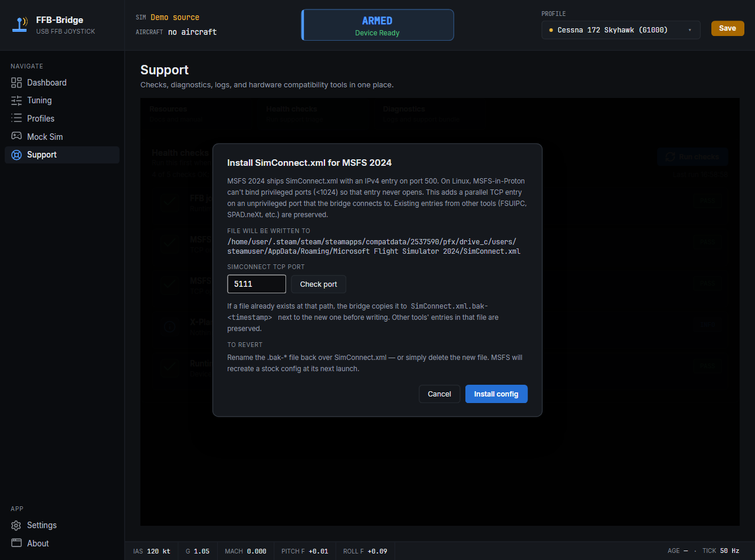Open the About page
Viewport: 755px width, 560px height.
point(62,543)
